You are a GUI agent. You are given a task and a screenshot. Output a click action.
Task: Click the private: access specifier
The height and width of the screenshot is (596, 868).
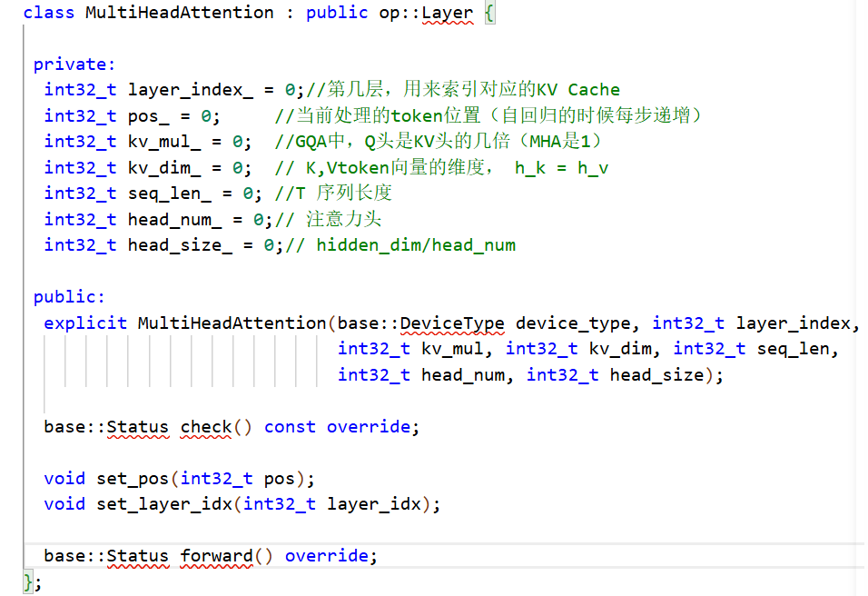74,65
